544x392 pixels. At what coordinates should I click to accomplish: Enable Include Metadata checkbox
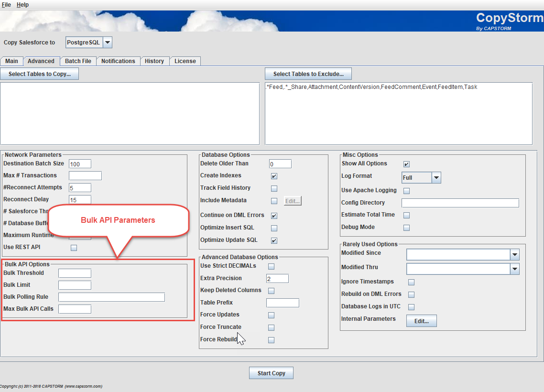pyautogui.click(x=274, y=201)
